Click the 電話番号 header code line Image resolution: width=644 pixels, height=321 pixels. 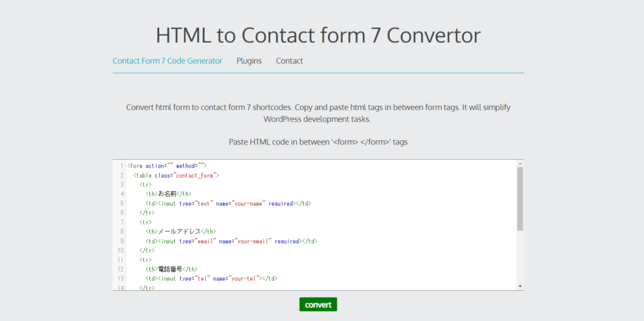pos(172,269)
